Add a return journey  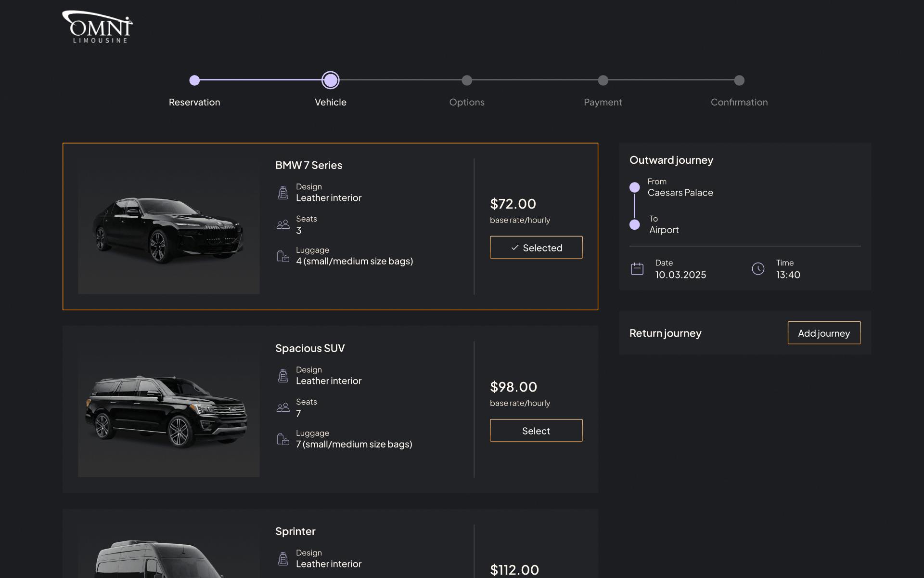click(x=824, y=333)
